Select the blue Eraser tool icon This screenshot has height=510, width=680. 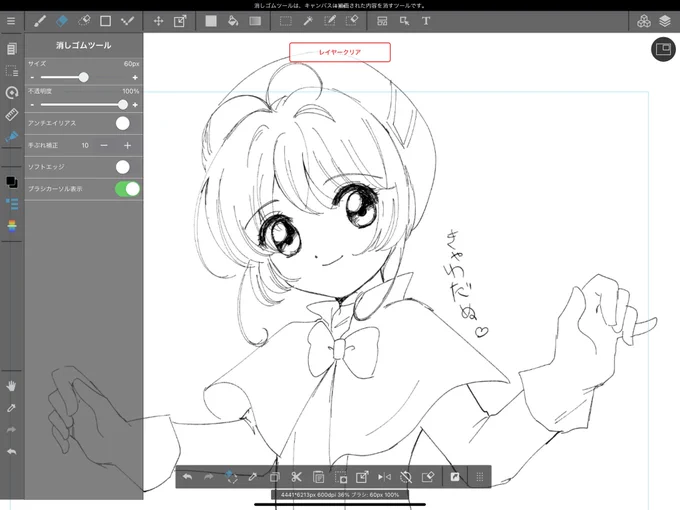point(62,21)
